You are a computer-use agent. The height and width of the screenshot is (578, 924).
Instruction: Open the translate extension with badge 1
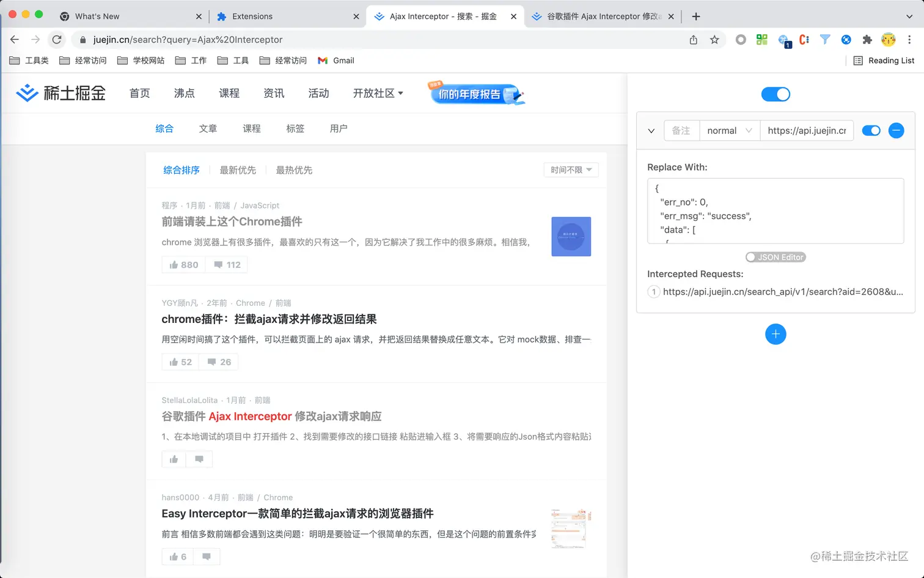(x=784, y=41)
